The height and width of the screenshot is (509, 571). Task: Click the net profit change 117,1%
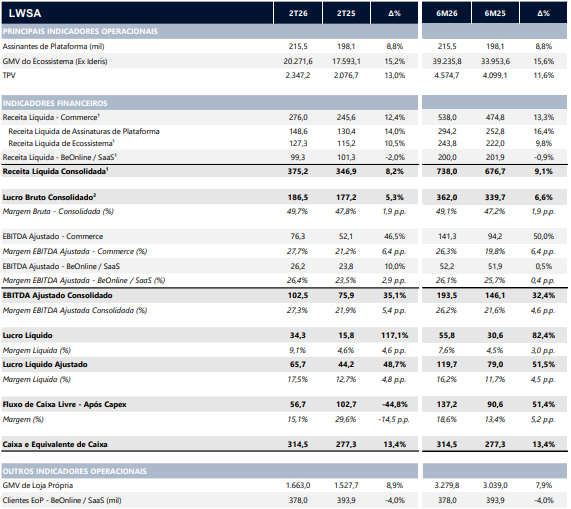[394, 336]
